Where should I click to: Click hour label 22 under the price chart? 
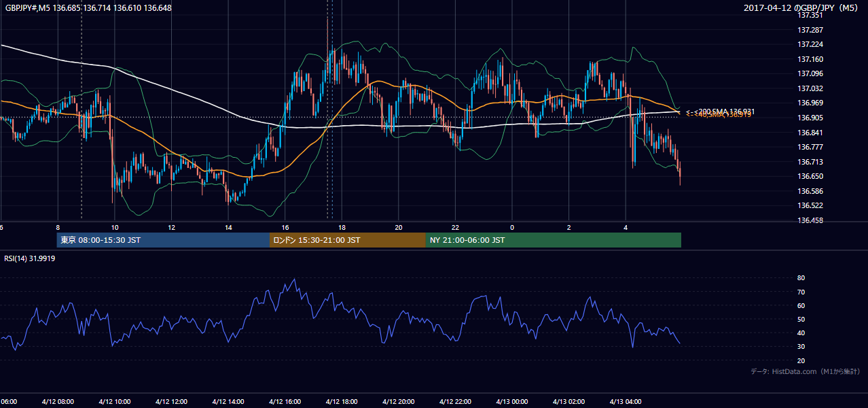tap(455, 227)
